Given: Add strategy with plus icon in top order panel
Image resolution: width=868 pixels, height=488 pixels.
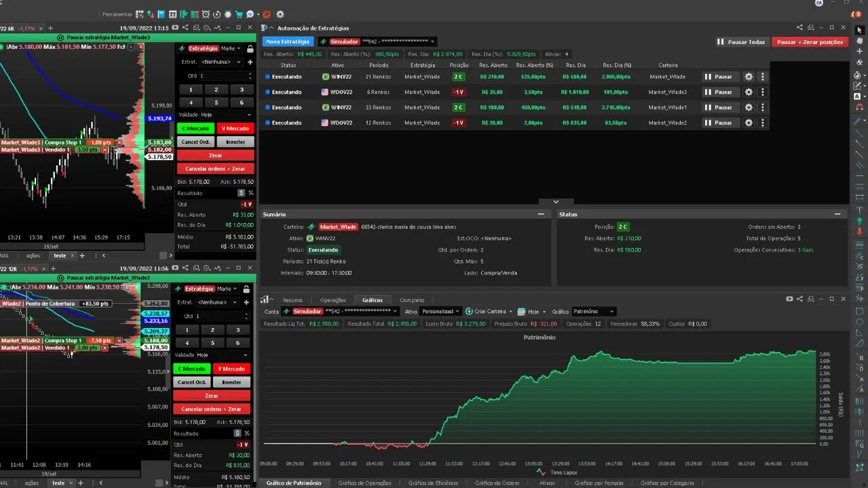Looking at the screenshot, I should pyautogui.click(x=250, y=62).
